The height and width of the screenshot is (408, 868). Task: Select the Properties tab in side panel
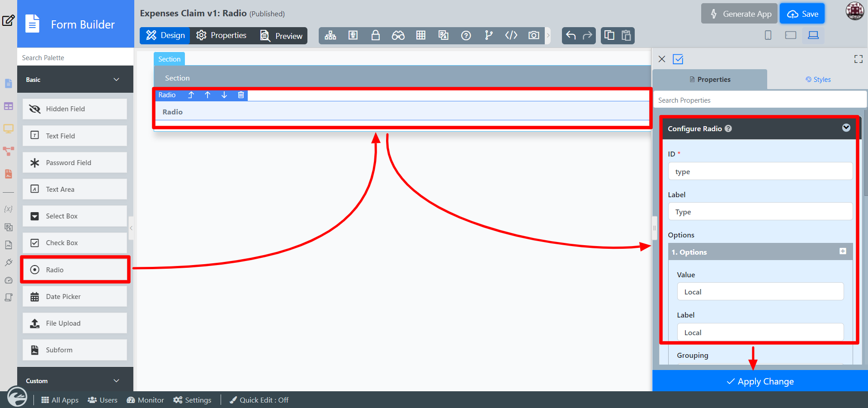pyautogui.click(x=710, y=80)
